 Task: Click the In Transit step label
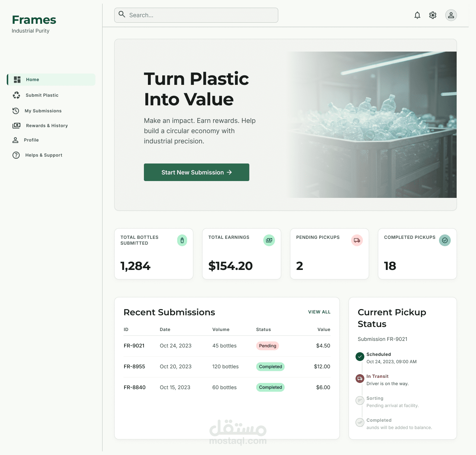click(x=378, y=376)
